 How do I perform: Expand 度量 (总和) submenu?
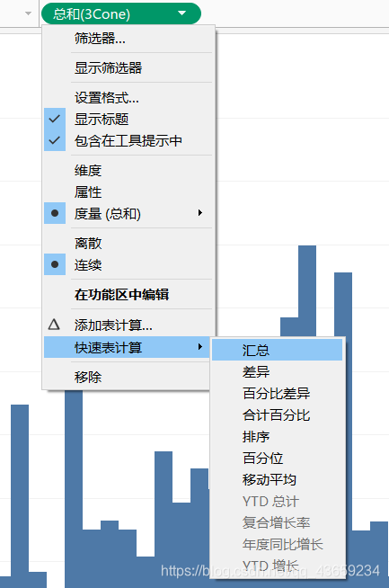pos(128,213)
